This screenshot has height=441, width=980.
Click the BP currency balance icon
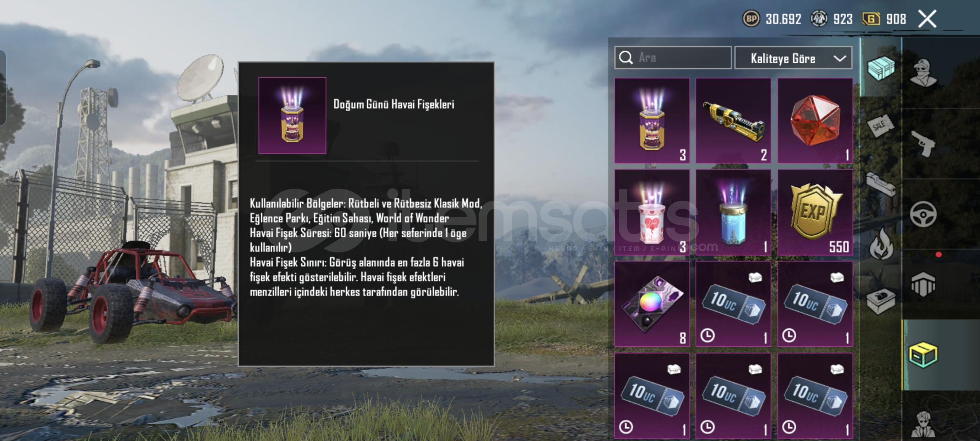point(751,19)
